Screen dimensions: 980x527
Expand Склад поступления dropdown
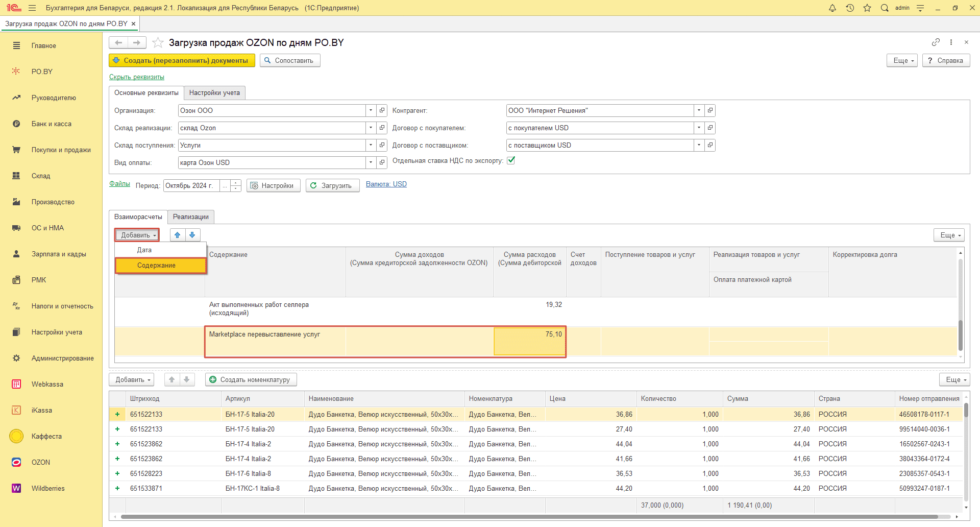(x=371, y=145)
